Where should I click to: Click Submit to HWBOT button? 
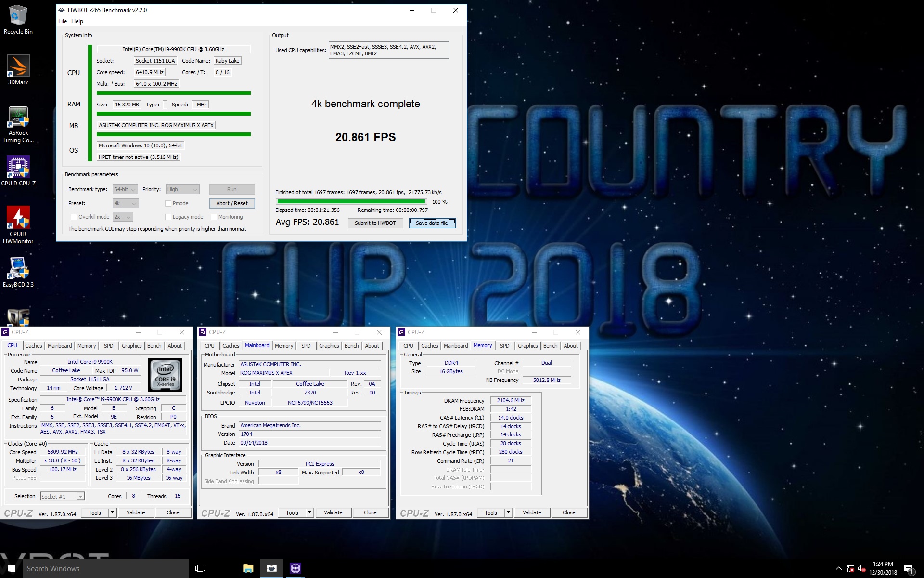point(375,223)
